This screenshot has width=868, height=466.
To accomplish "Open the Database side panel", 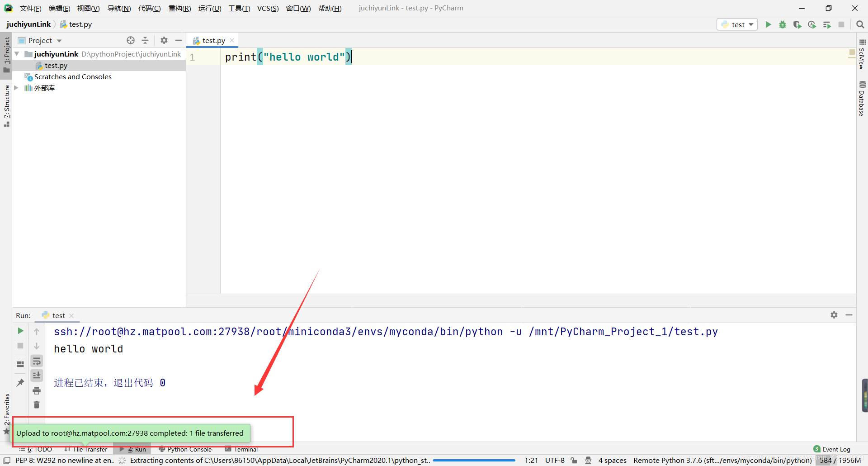I will pos(862,98).
